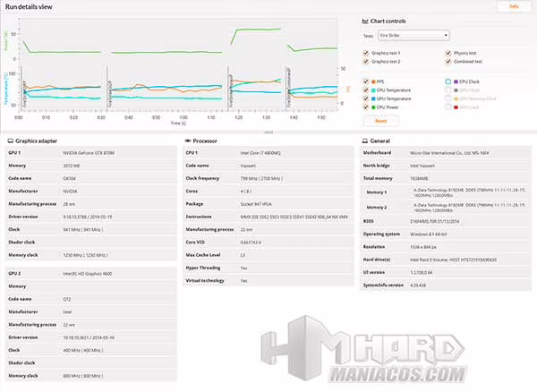Click the Hyper Threading Yes value
The height and width of the screenshot is (392, 537).
243,268
